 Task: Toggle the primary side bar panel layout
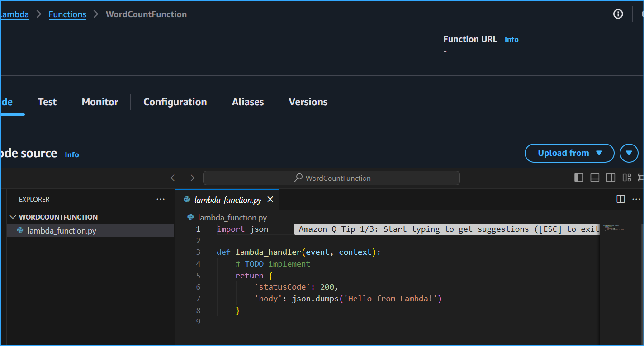pos(579,178)
